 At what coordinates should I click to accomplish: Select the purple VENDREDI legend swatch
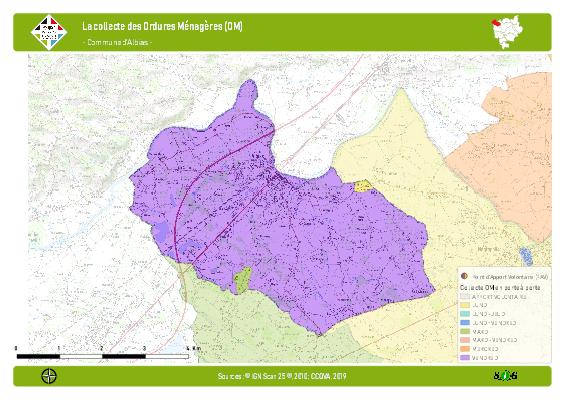[465, 358]
